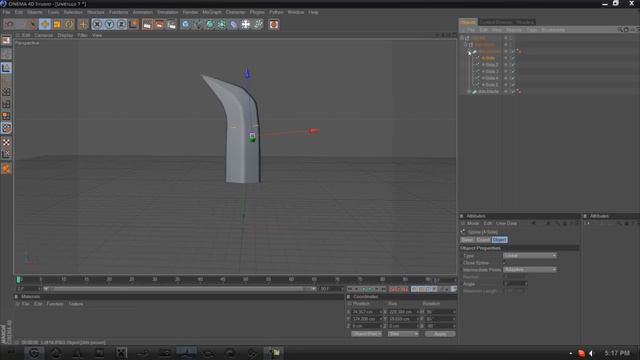Screen dimensions: 640x360
Task: Click the last used tool plus icon
Action: pos(83,24)
